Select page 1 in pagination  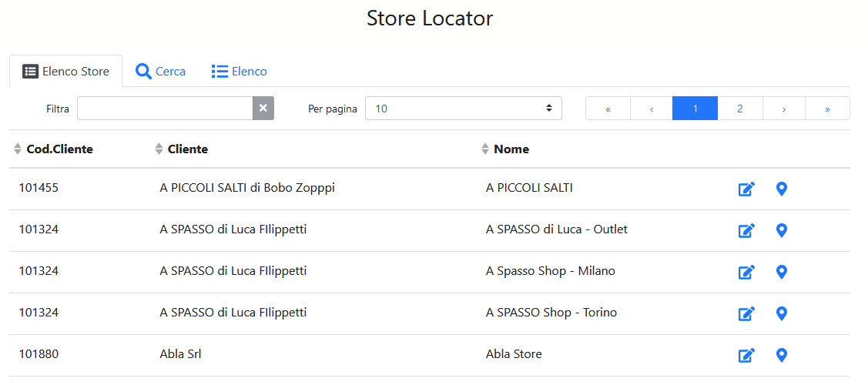click(x=695, y=109)
